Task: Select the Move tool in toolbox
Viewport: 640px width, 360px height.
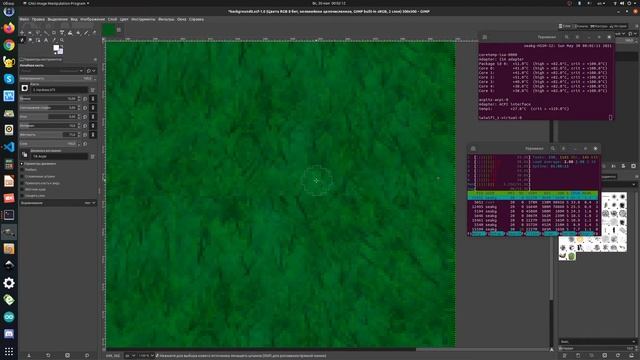Action: click(x=22, y=32)
